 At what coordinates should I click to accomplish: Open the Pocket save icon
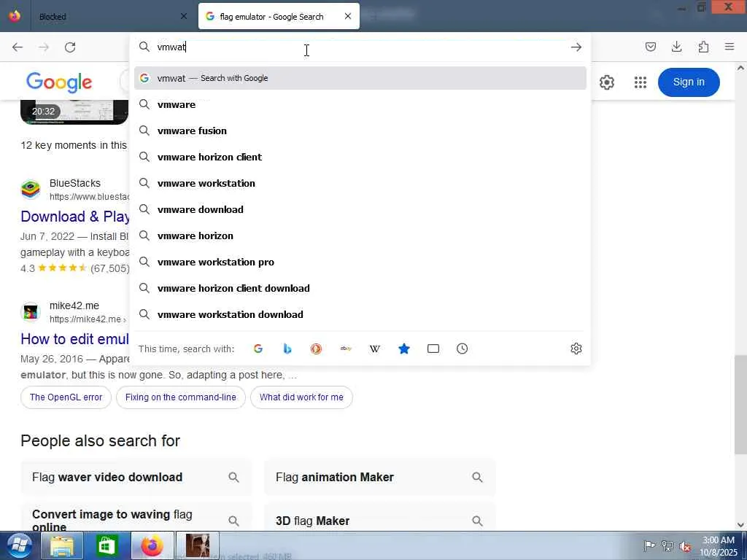click(650, 47)
